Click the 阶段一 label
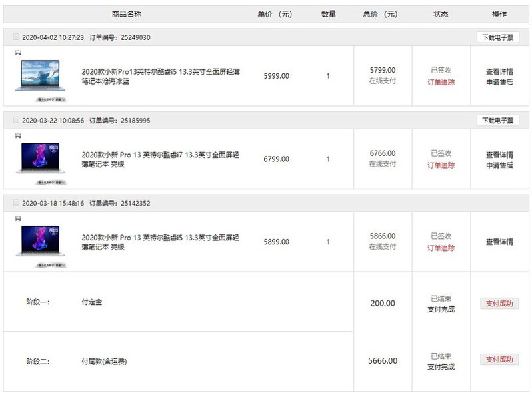 [x=37, y=302]
